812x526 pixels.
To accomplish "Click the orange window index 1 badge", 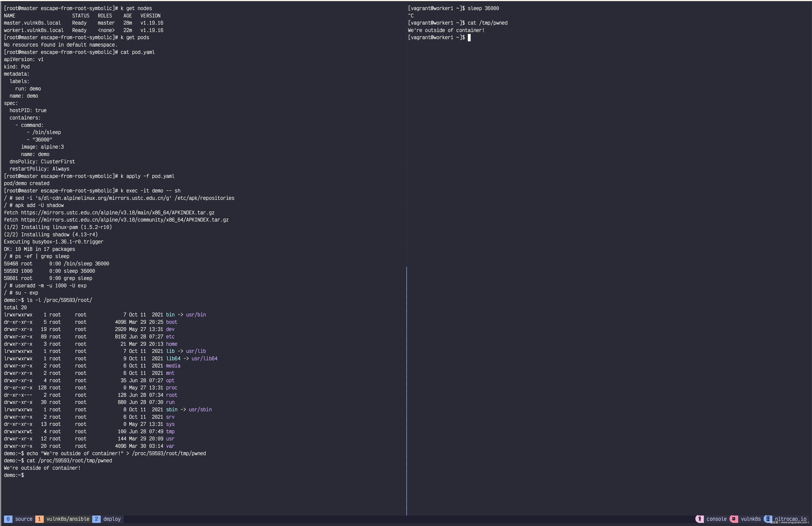I will point(39,519).
